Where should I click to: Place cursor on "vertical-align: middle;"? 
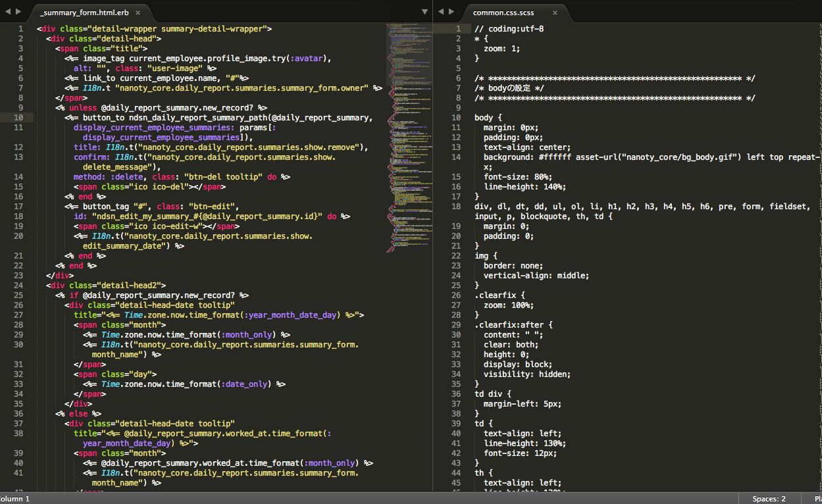coord(536,276)
